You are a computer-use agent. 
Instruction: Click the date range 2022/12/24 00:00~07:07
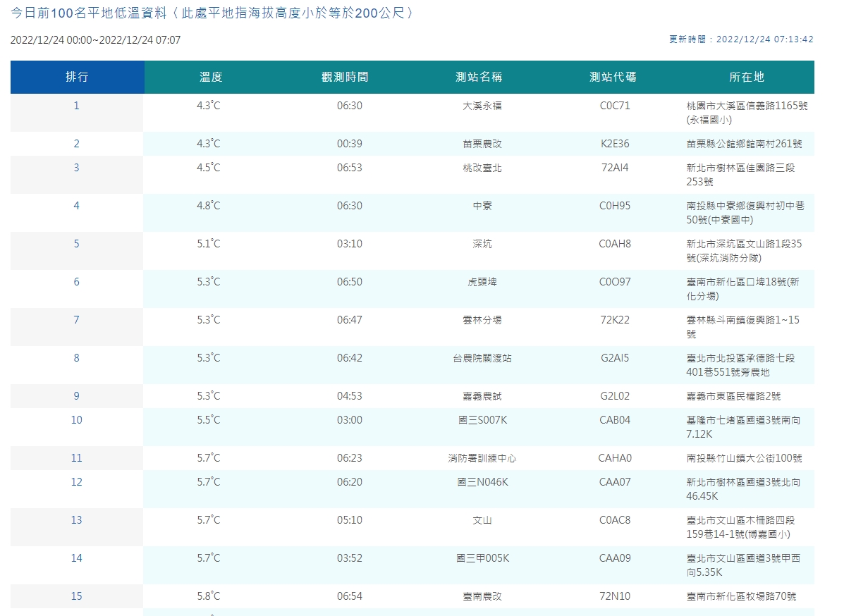pyautogui.click(x=95, y=40)
